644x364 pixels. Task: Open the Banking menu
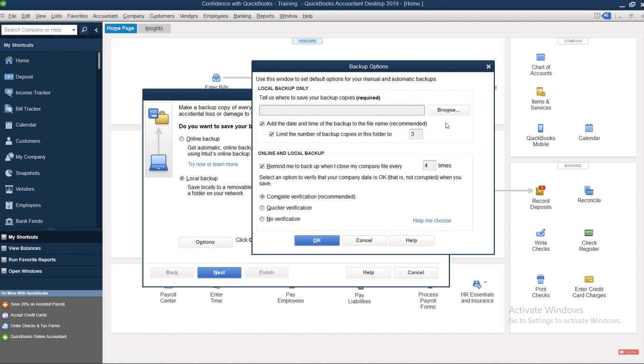pyautogui.click(x=242, y=16)
